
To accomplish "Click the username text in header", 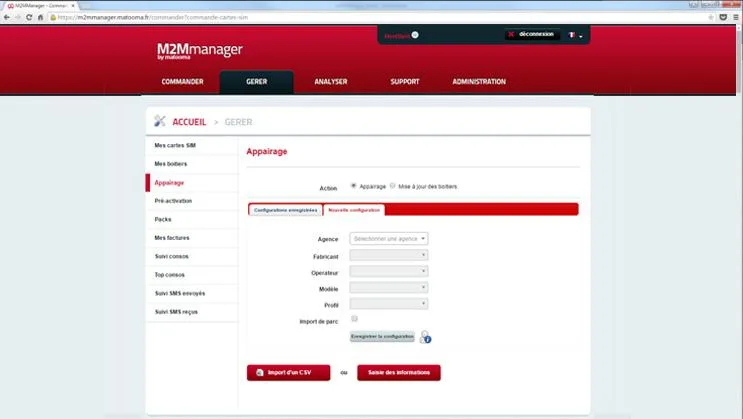I will click(x=397, y=36).
